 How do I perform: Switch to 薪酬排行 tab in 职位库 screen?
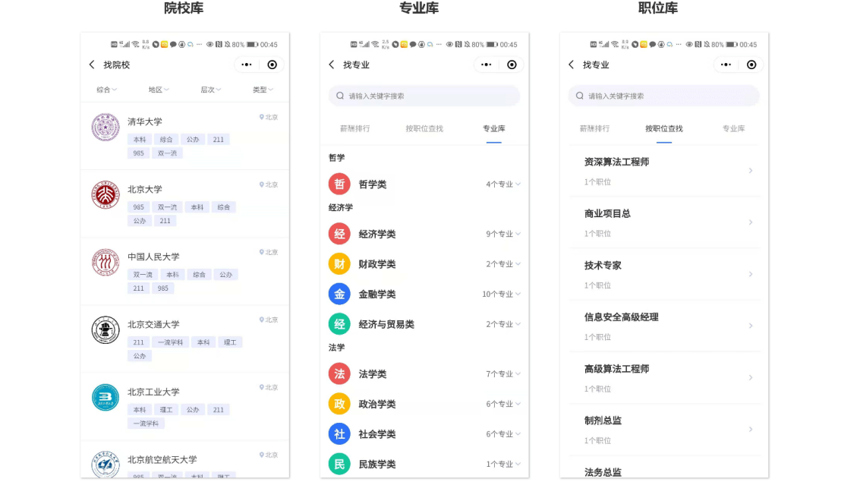[x=594, y=129]
